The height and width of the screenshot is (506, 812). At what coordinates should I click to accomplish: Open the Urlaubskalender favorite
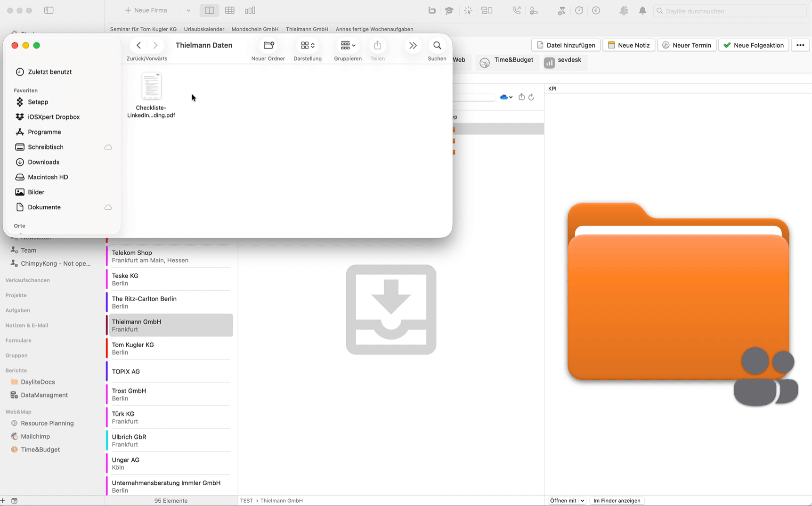click(x=204, y=29)
